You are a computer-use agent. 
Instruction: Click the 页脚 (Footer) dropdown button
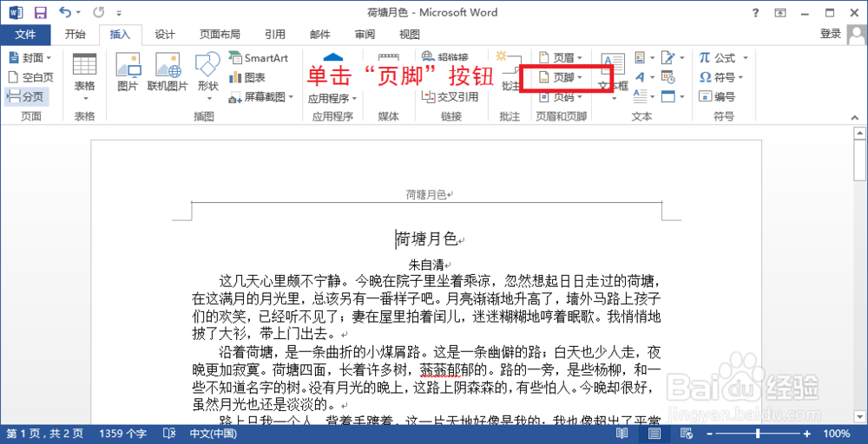560,77
